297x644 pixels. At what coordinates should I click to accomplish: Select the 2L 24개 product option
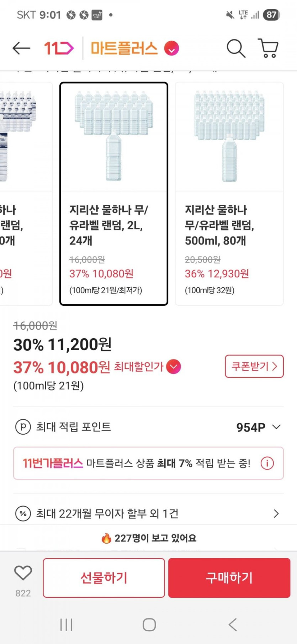114,194
